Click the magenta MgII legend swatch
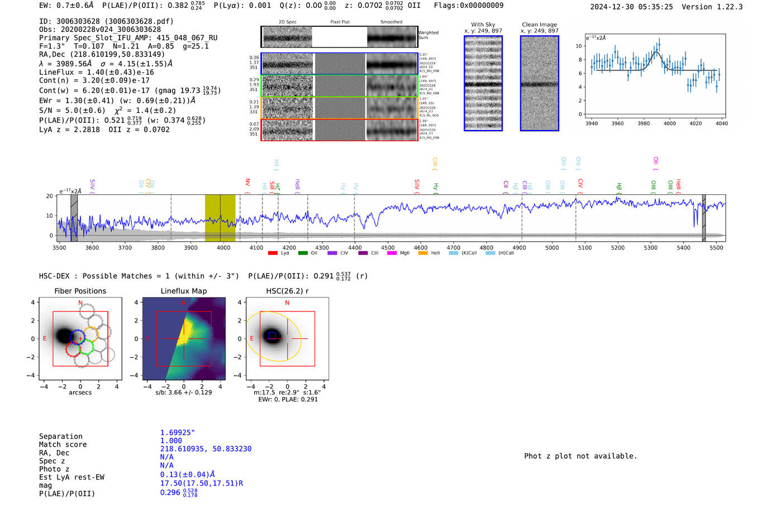The width and height of the screenshot is (782, 532). pyautogui.click(x=392, y=253)
